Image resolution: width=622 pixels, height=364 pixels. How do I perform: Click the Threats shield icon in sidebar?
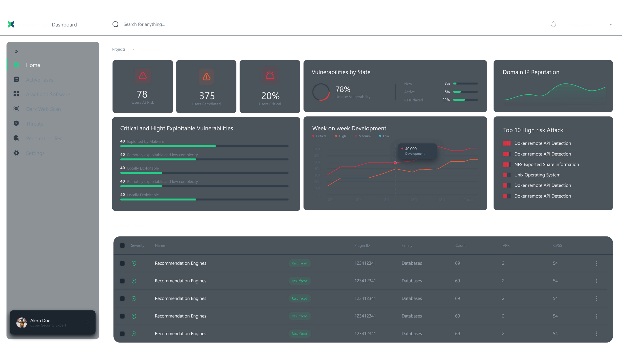16,123
